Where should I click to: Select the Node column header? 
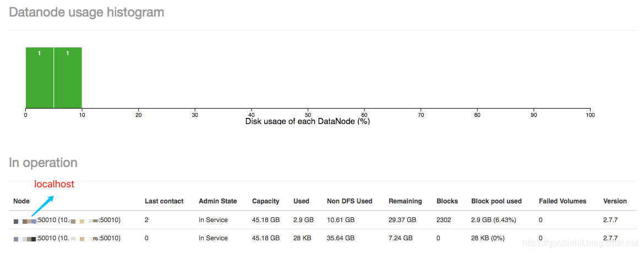click(21, 201)
